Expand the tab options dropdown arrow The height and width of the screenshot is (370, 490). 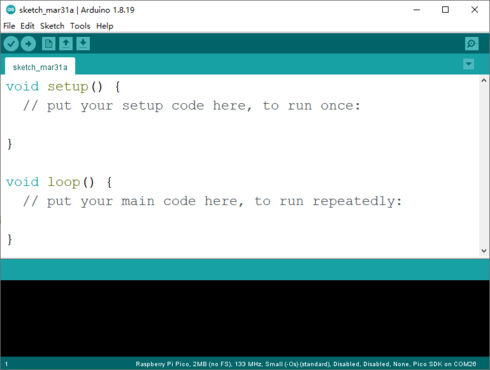pyautogui.click(x=469, y=64)
